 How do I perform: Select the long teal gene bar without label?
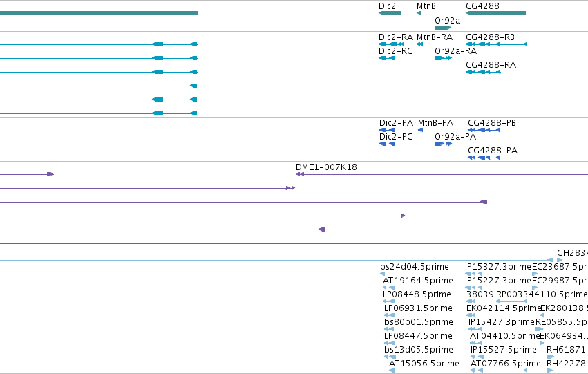(99, 13)
